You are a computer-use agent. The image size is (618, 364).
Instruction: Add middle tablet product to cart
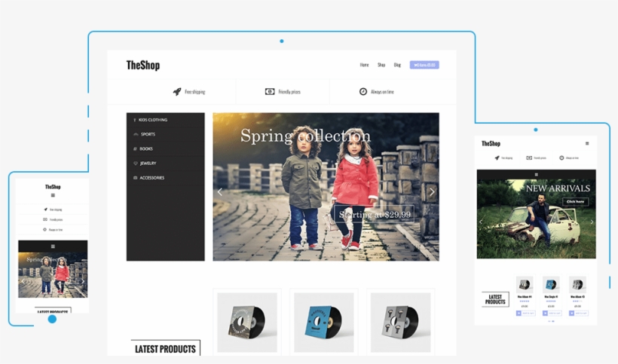coord(552,314)
